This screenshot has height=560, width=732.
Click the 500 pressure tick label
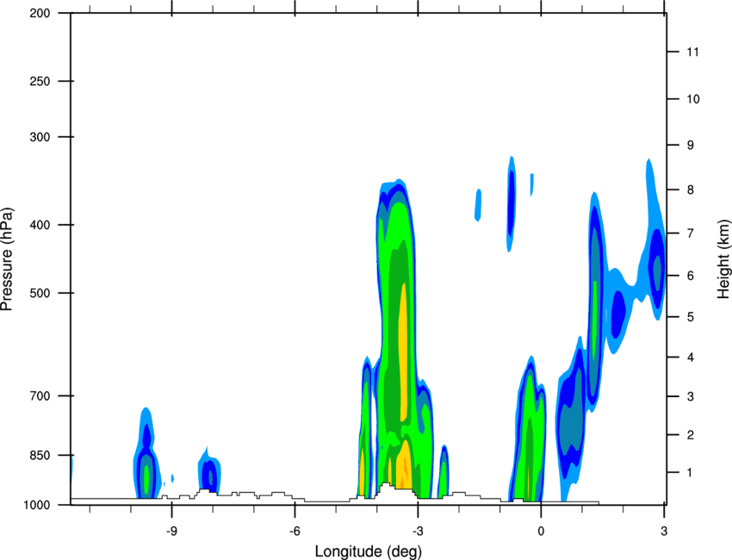click(x=40, y=293)
